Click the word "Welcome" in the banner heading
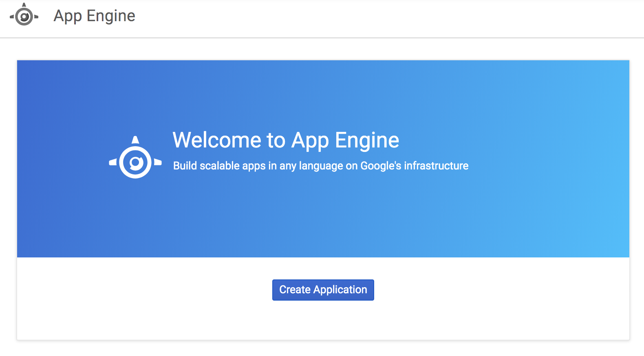Screen dimensions: 644x356 pyautogui.click(x=217, y=140)
